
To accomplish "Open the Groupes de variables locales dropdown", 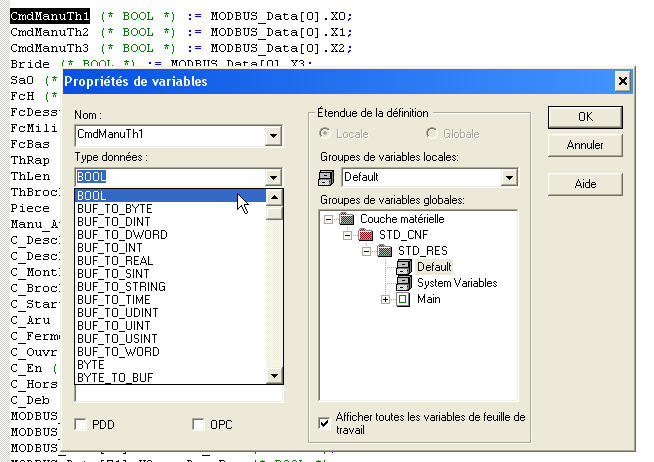I will (x=508, y=177).
